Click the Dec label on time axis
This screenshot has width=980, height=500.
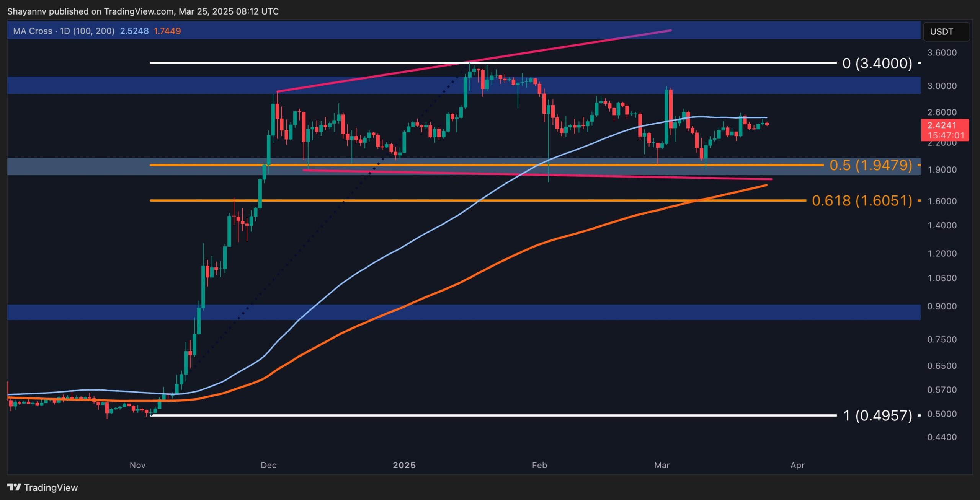[268, 465]
